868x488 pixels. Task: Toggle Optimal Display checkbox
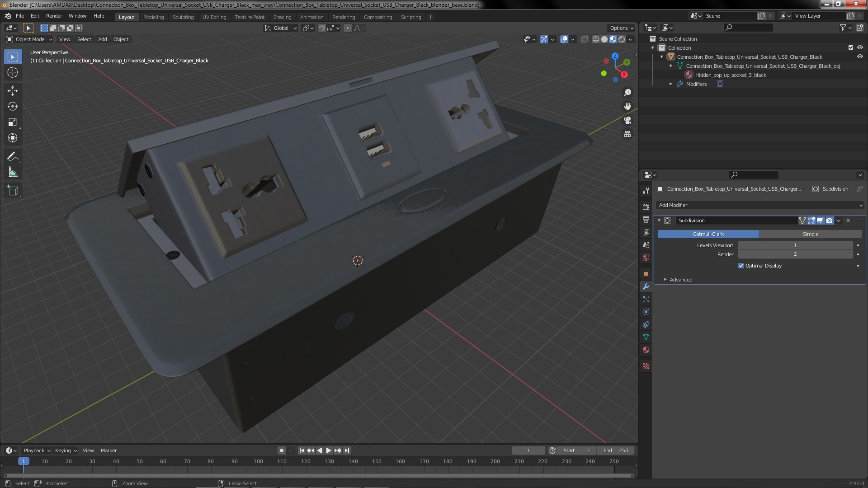[x=741, y=266]
